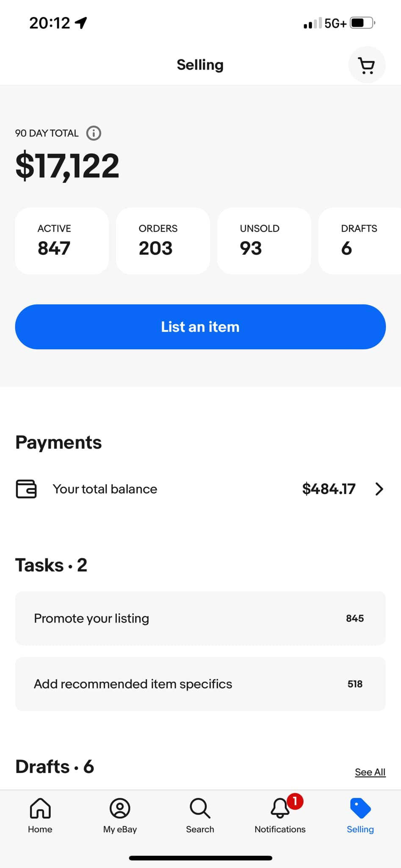The image size is (401, 868).
Task: Tap the My eBay profile icon
Action: (x=120, y=809)
